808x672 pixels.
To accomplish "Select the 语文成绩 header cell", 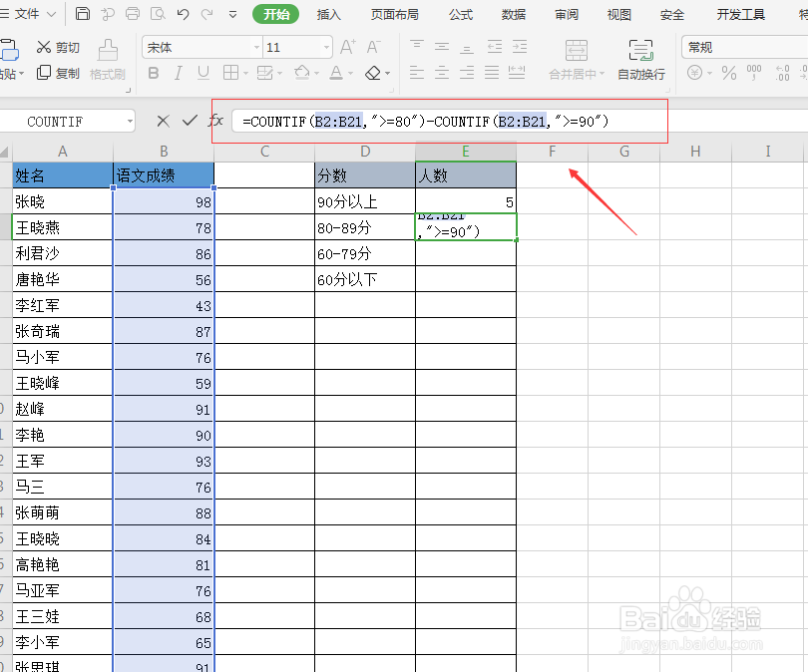I will click(164, 175).
